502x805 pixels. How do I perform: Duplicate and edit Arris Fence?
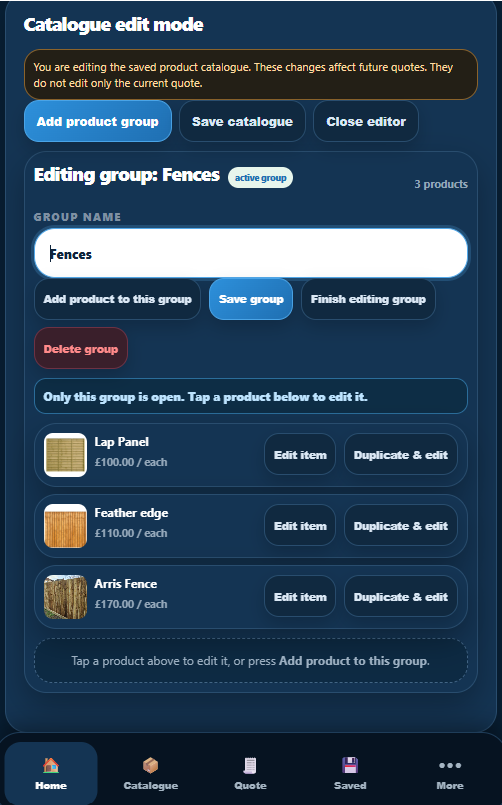pyautogui.click(x=401, y=597)
